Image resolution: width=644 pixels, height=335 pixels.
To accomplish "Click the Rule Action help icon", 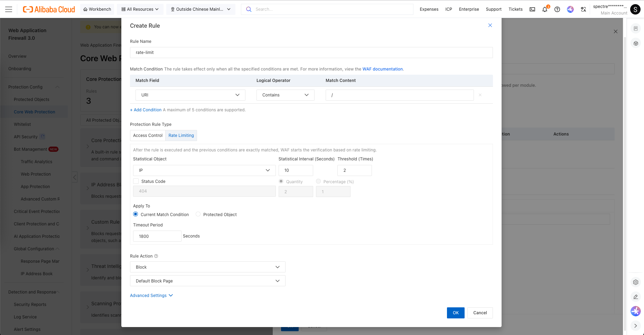I will coord(156,256).
